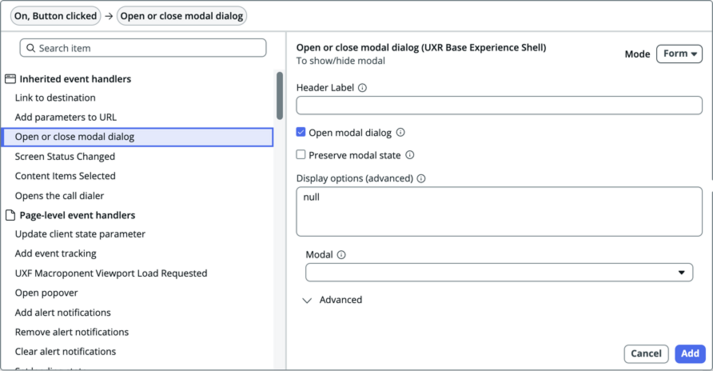Select Update client state parameter handler
The image size is (713, 371).
pyautogui.click(x=80, y=234)
